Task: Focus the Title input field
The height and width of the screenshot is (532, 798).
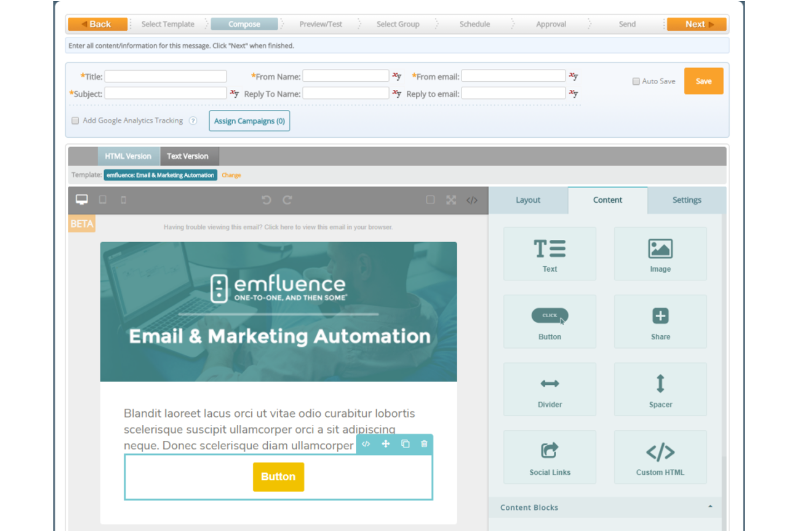Action: (x=166, y=76)
